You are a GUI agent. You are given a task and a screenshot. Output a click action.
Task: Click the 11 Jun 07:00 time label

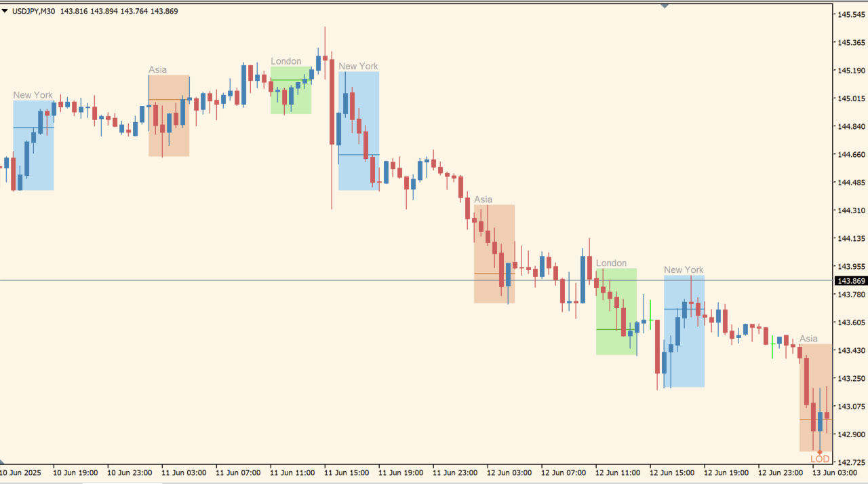click(x=238, y=472)
